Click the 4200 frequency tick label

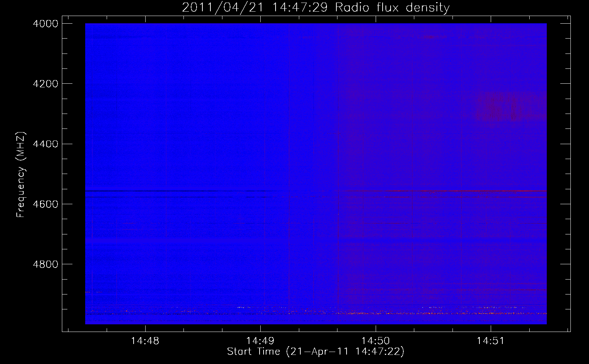tap(46, 84)
